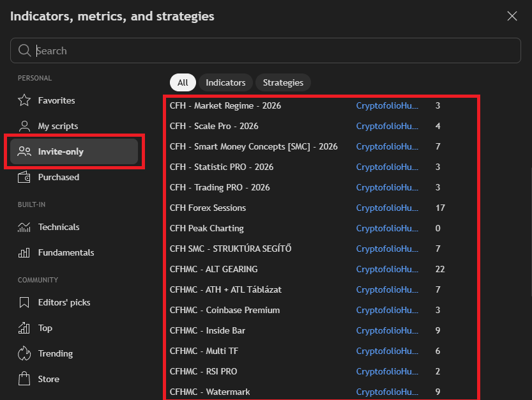Open the Favorites category

click(x=74, y=100)
